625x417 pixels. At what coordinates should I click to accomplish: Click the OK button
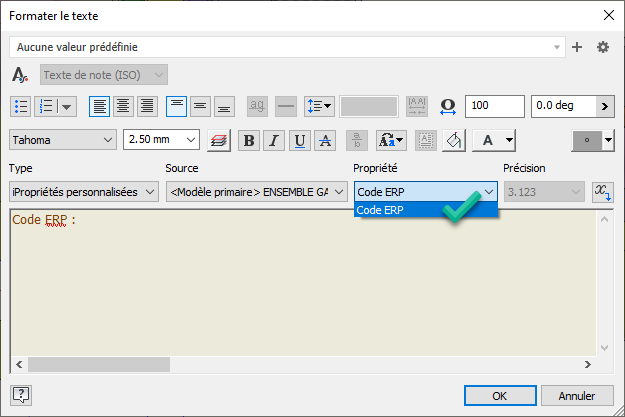pos(500,395)
